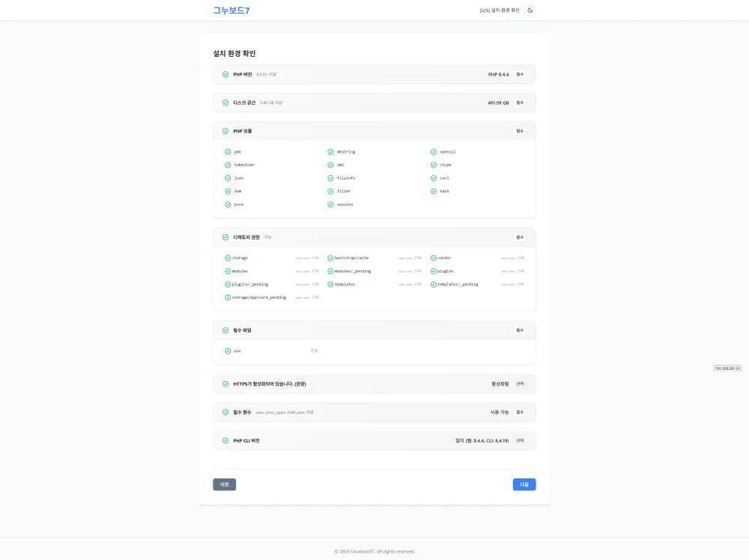Click the storage/app/core_pending directory name
Viewport: 749px width, 560px height.
pyautogui.click(x=259, y=297)
